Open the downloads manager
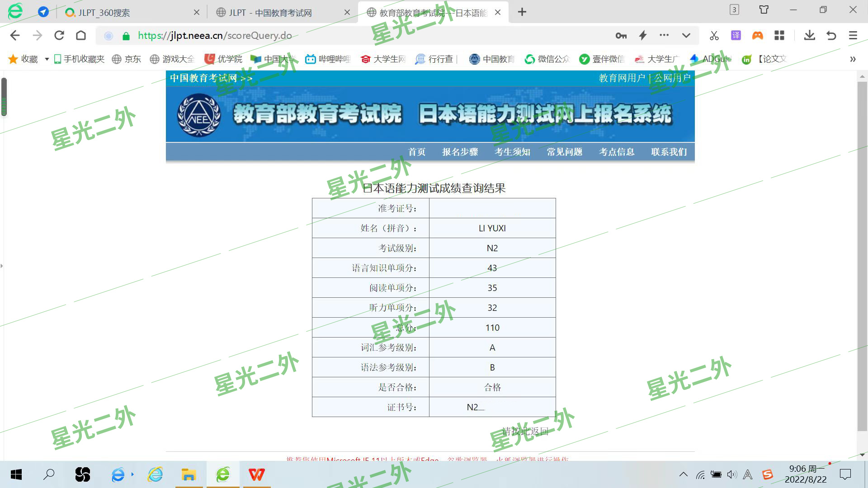 [x=810, y=35]
